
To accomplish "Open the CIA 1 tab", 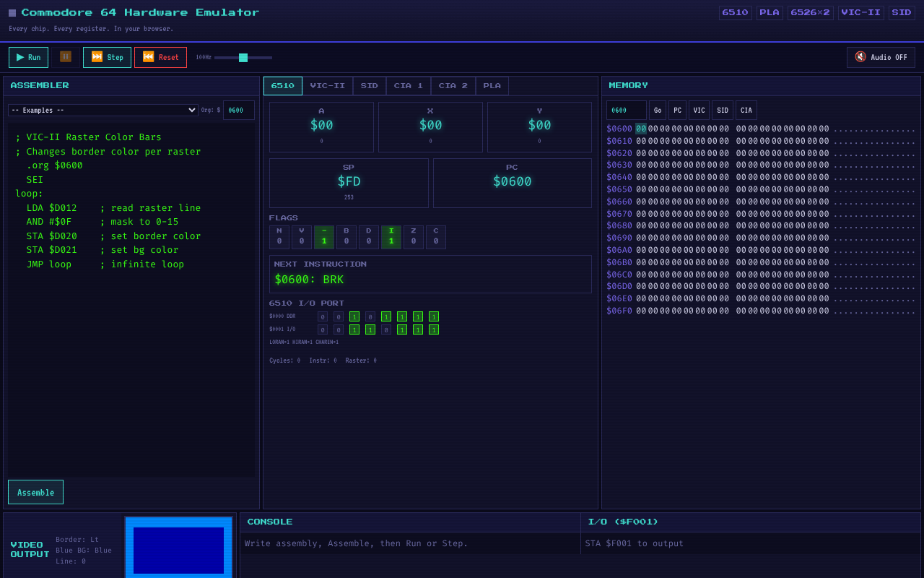I will pyautogui.click(x=409, y=86).
